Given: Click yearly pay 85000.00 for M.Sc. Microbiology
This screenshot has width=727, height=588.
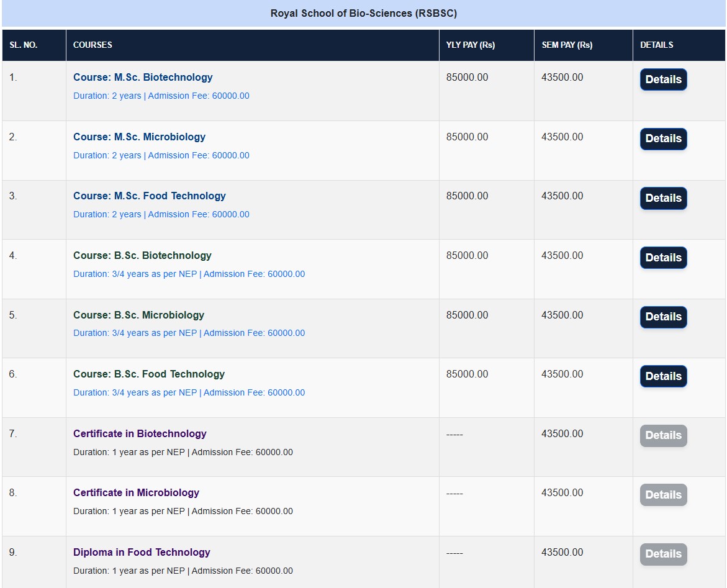Looking at the screenshot, I should [x=467, y=137].
